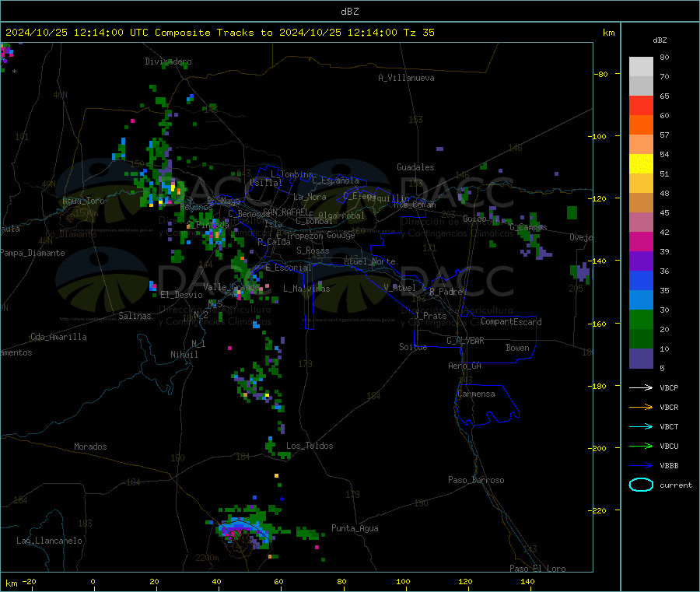Pick the blue swatch between 36 and 35
The image size is (700, 592).
point(641,280)
